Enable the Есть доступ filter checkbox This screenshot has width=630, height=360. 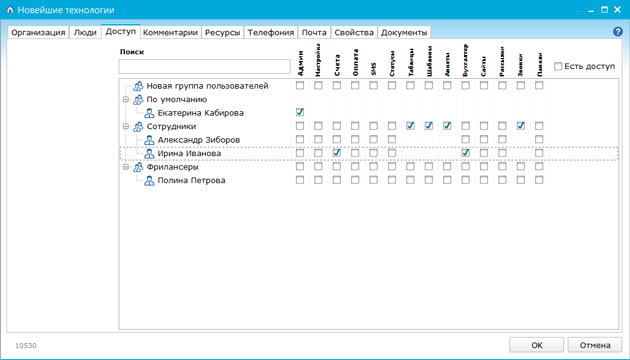pyautogui.click(x=558, y=66)
